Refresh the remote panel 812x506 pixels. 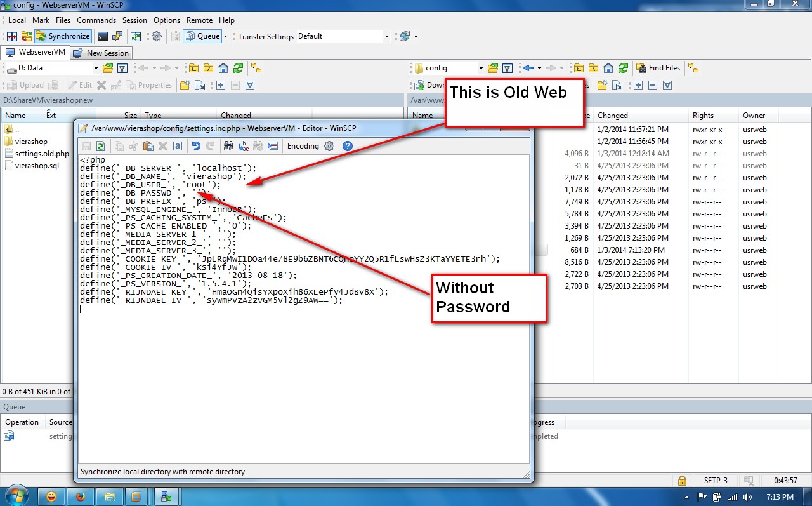[x=623, y=68]
